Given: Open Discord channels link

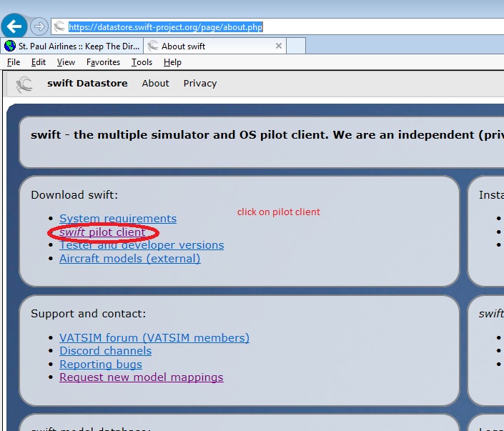Looking at the screenshot, I should 105,351.
